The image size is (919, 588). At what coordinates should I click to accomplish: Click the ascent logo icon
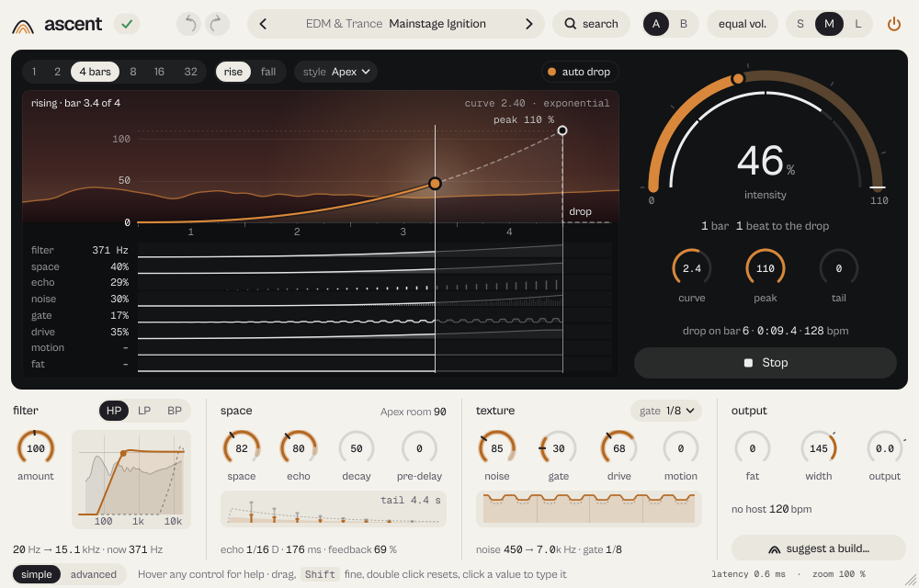[23, 25]
